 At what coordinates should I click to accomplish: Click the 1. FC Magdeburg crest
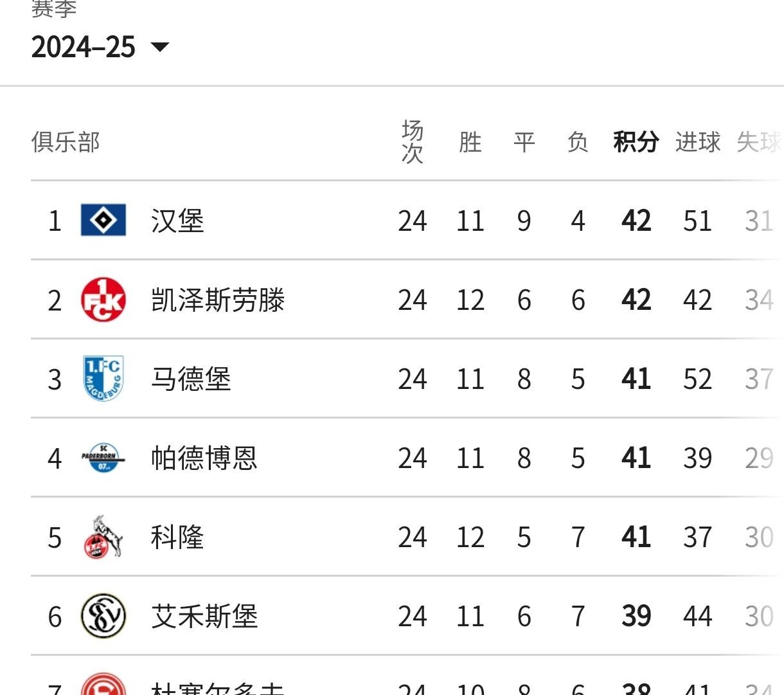coord(103,379)
